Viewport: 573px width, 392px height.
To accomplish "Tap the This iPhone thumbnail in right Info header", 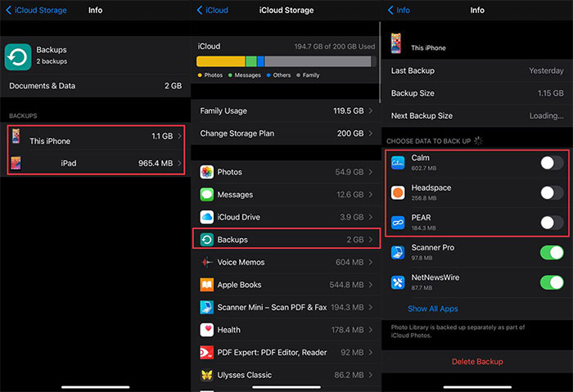I will (x=396, y=43).
